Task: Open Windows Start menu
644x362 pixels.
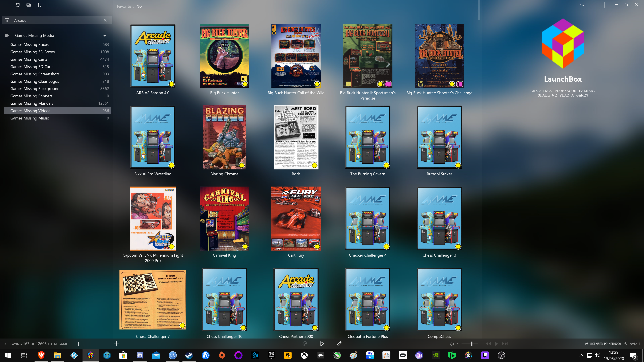Action: pyautogui.click(x=8, y=355)
